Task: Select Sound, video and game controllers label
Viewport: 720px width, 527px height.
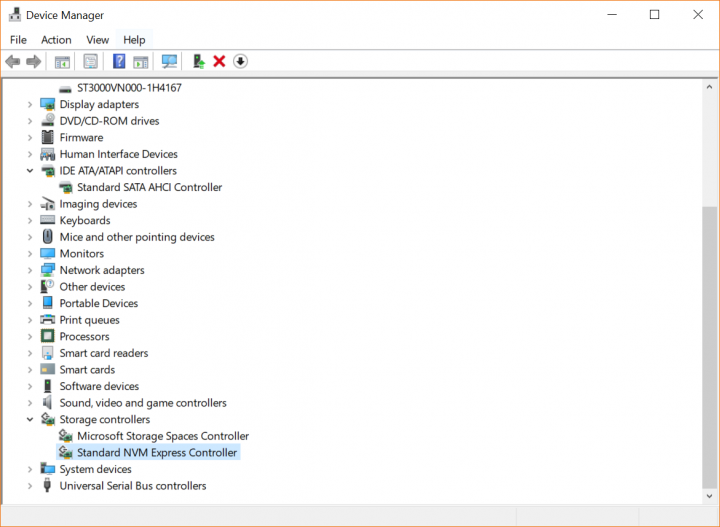Action: click(x=143, y=403)
